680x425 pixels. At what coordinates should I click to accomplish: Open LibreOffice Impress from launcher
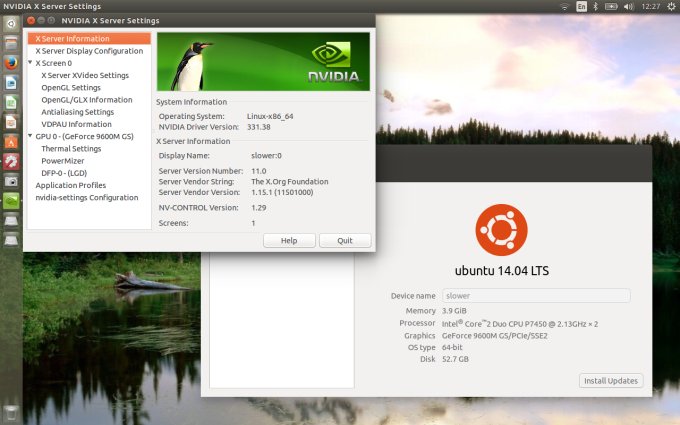click(x=11, y=122)
